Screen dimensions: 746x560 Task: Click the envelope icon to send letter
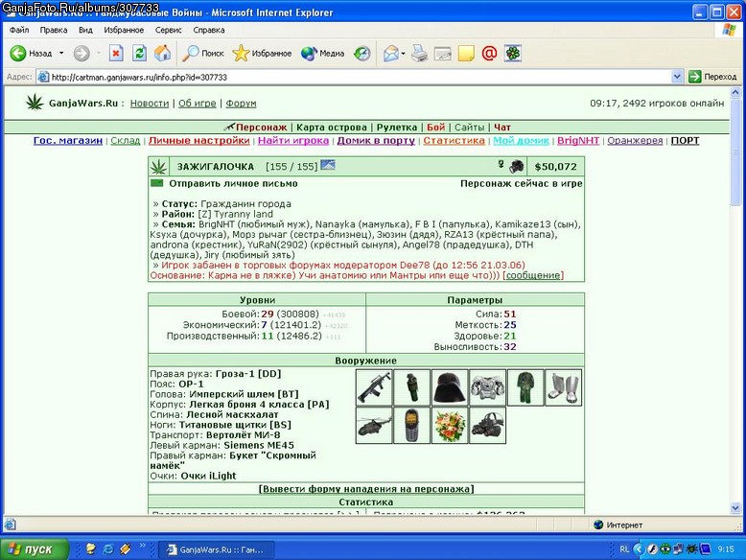coord(156,183)
